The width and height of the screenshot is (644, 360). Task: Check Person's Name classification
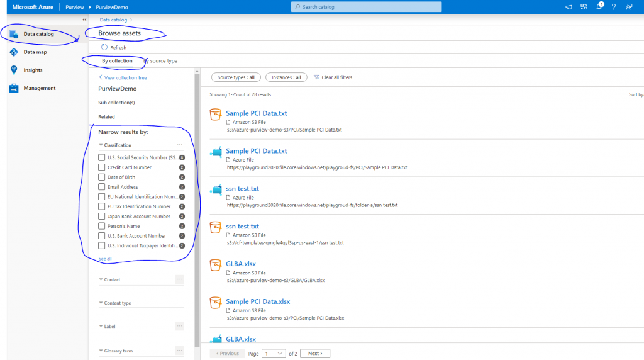coord(101,226)
